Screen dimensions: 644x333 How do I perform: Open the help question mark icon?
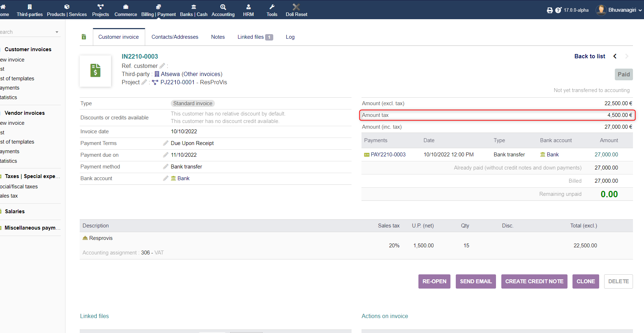tap(558, 10)
